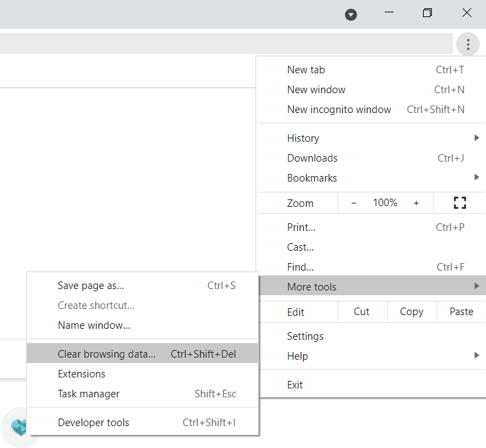Choose Exit to quit Chrome
The height and width of the screenshot is (448, 486).
pos(371,385)
